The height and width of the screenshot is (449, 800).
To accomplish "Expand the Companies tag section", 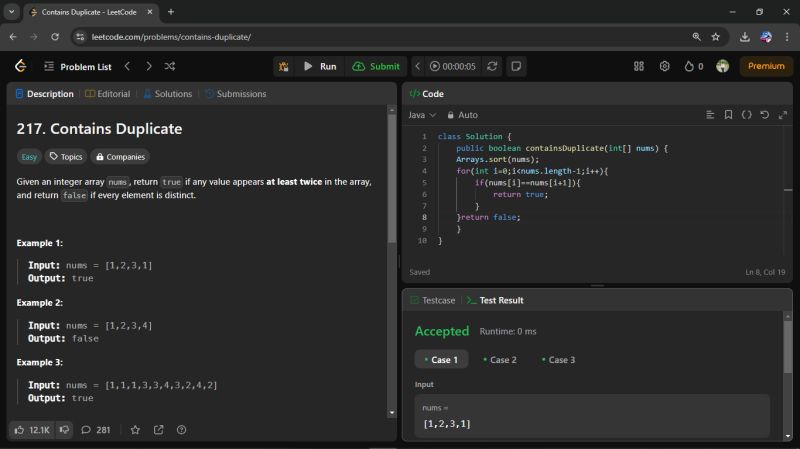I will [120, 156].
